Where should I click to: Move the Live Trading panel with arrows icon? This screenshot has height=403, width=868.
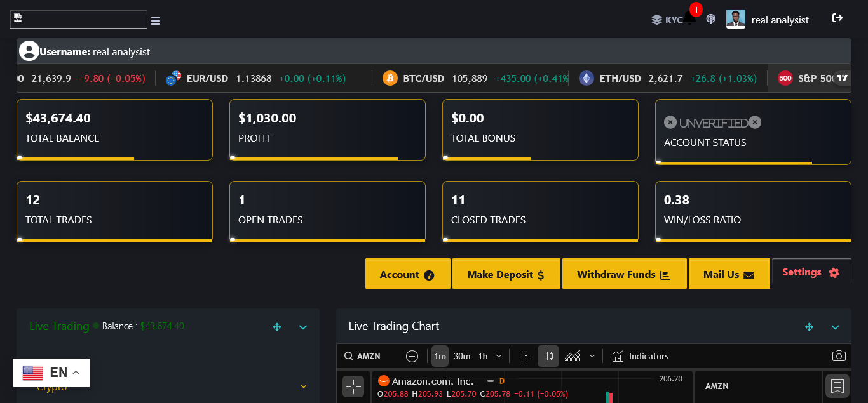(x=277, y=327)
